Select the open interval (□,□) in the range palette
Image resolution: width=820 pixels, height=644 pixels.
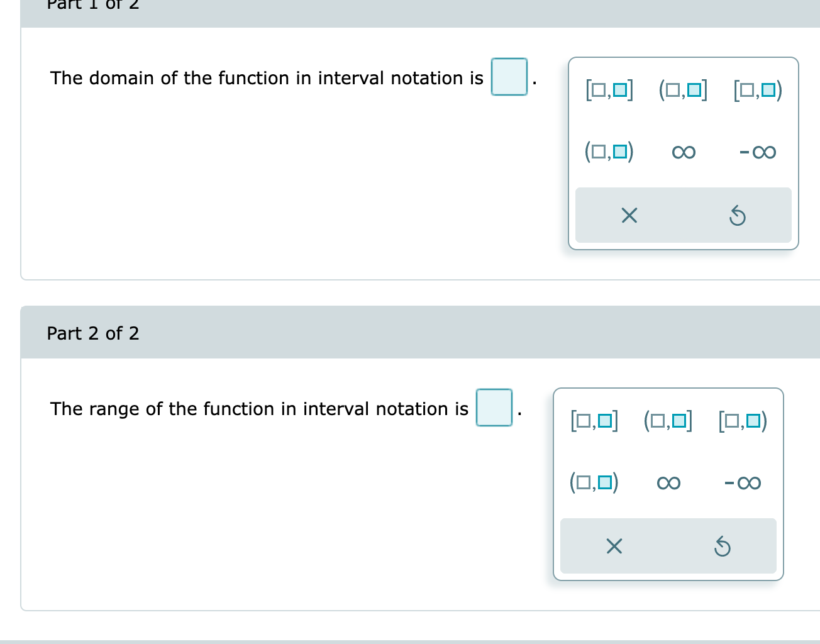point(594,482)
